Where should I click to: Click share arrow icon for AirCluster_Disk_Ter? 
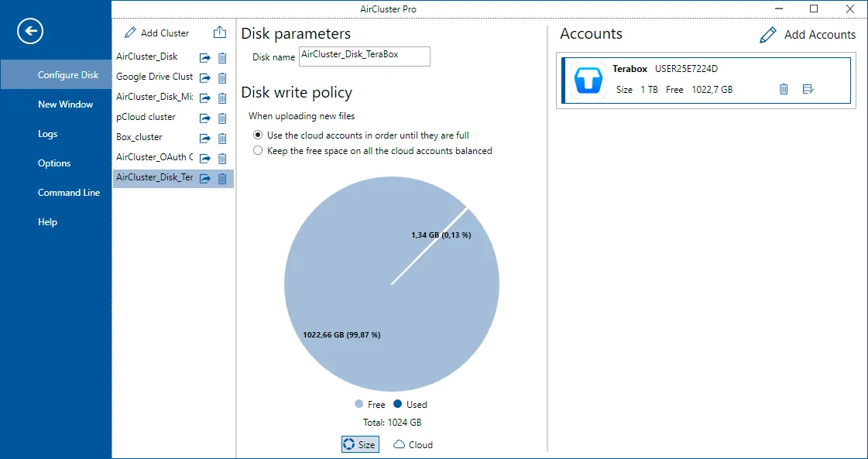pos(205,178)
